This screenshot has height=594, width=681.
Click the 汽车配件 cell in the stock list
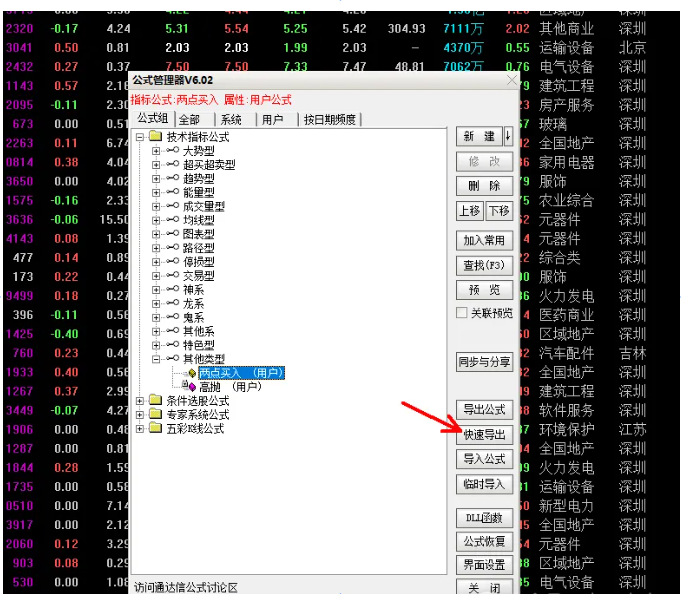coord(566,353)
